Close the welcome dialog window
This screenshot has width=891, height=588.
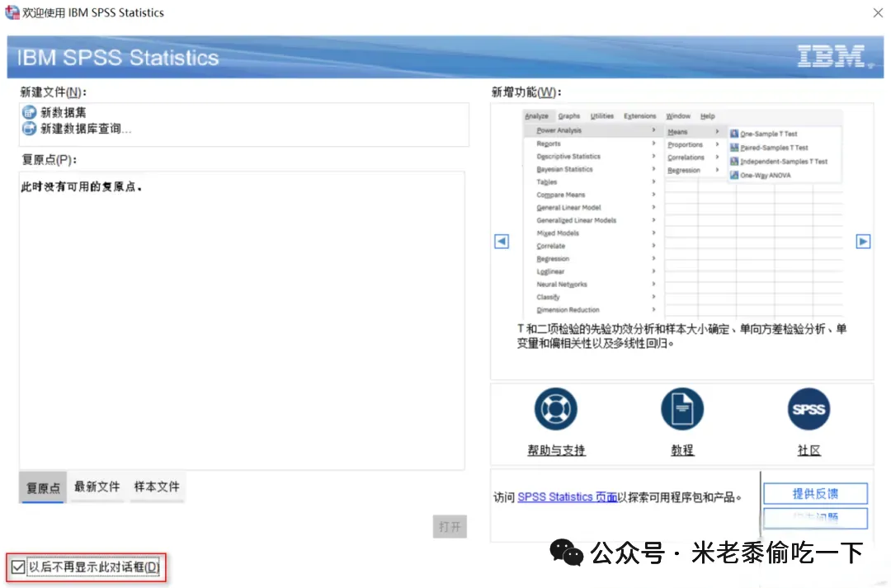click(x=878, y=12)
